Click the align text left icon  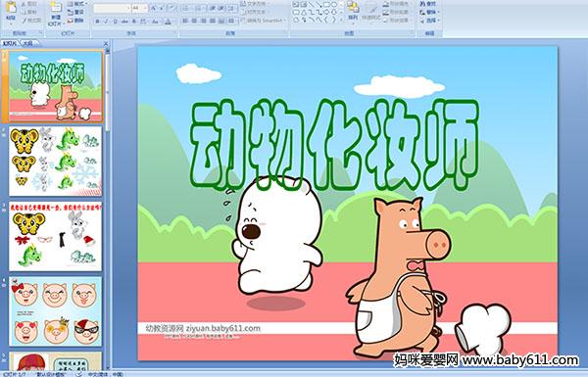pyautogui.click(x=185, y=21)
